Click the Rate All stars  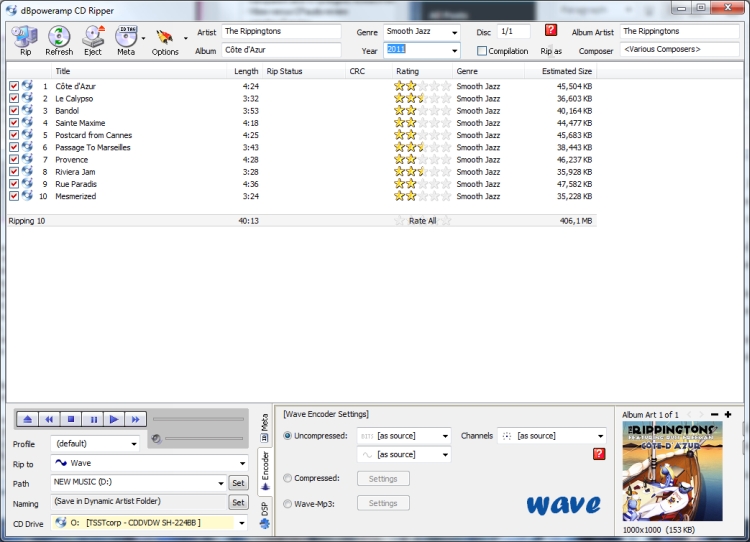click(x=422, y=221)
